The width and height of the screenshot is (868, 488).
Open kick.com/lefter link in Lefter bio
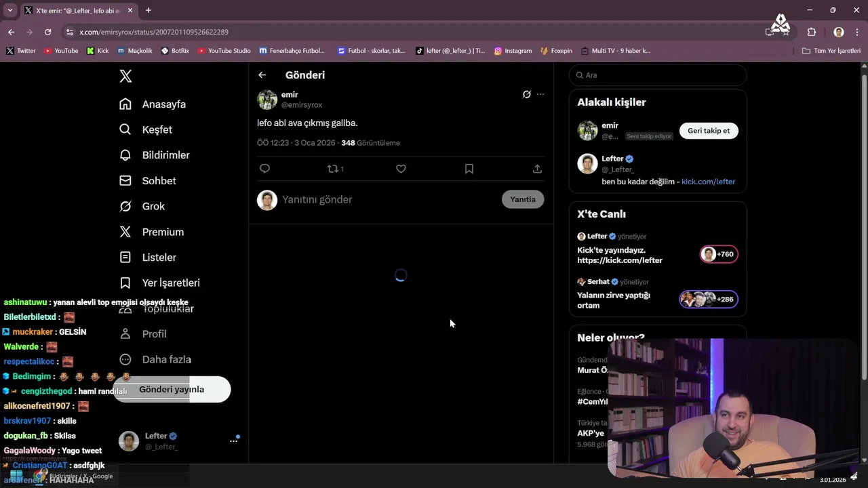708,182
